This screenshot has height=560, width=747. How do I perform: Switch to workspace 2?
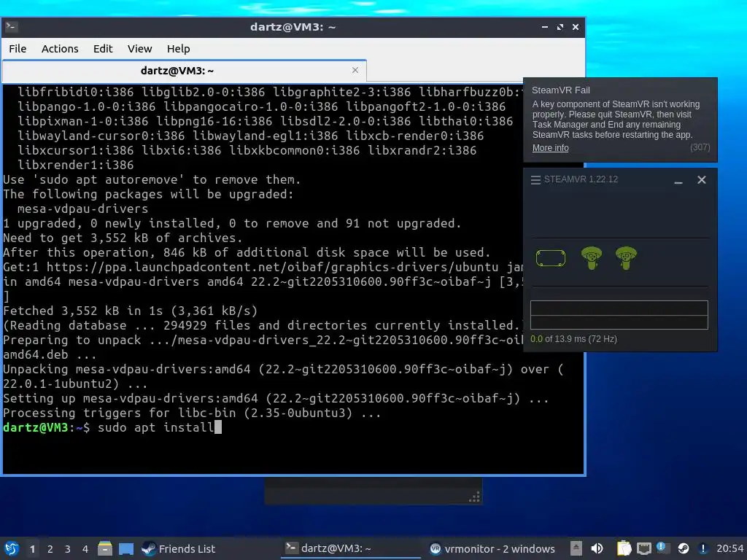click(x=50, y=549)
